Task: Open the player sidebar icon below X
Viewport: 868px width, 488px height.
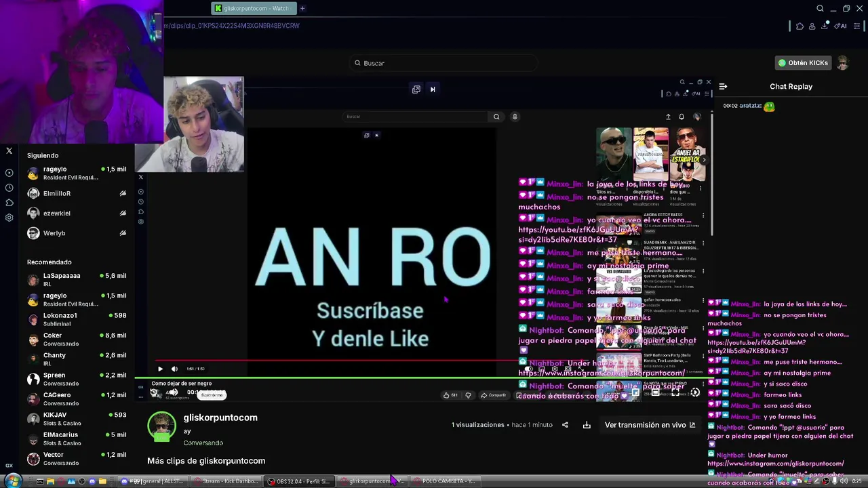Action: click(9, 173)
